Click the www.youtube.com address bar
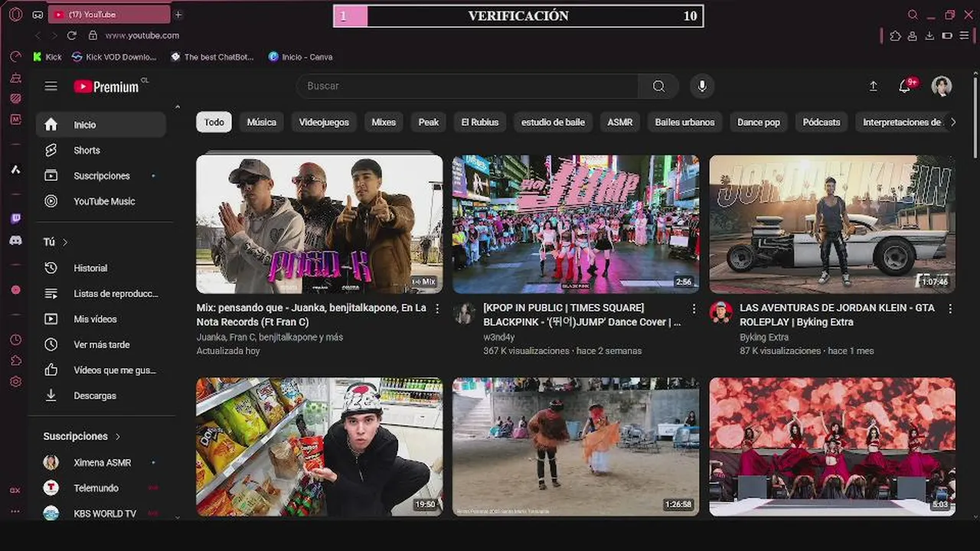Viewport: 980px width, 551px height. (142, 35)
